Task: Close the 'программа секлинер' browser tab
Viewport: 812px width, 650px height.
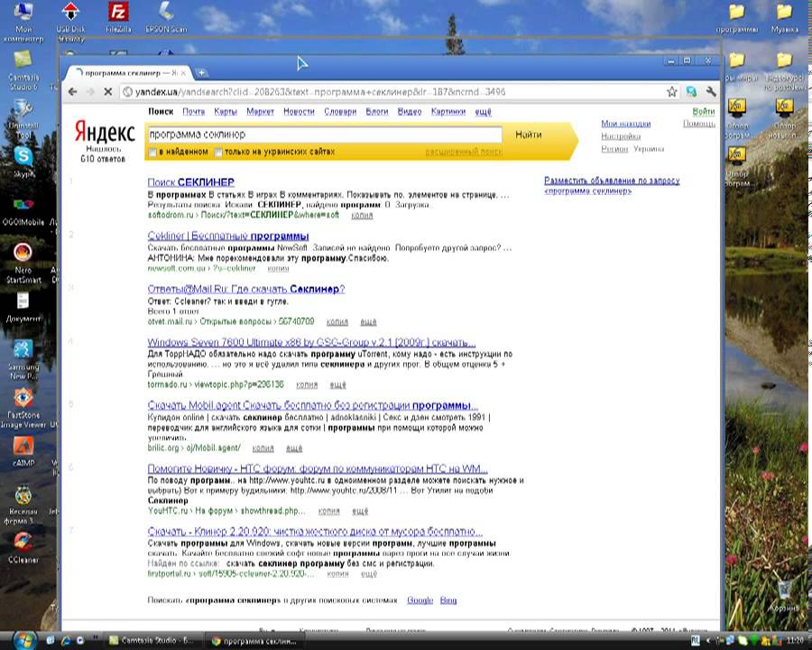Action: tap(184, 73)
